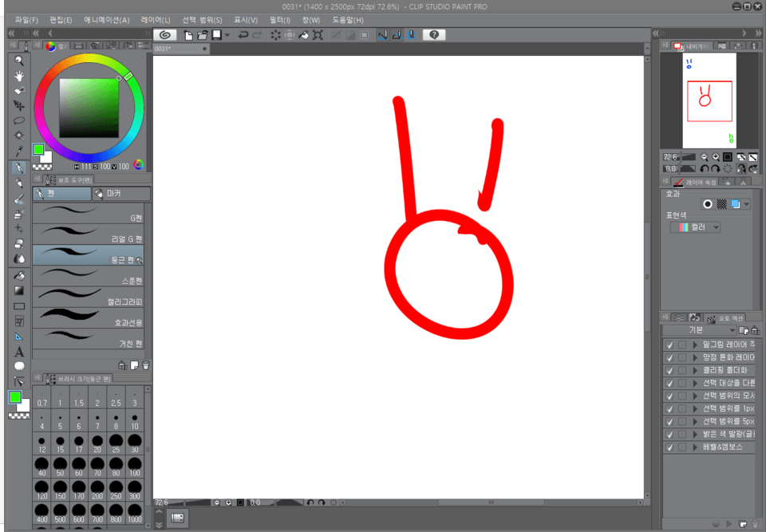Open the 레이어(L) menu
Viewport: 766px width, 532px height.
click(155, 20)
